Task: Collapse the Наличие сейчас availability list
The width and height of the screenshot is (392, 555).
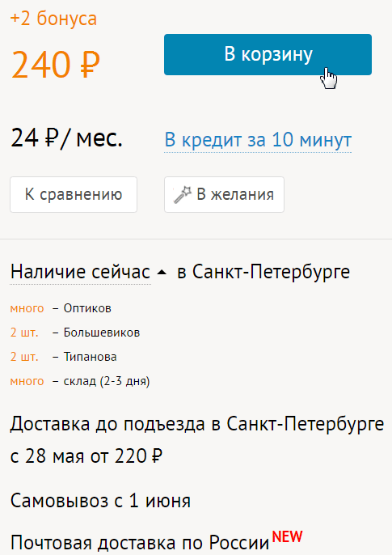Action: pos(81,272)
